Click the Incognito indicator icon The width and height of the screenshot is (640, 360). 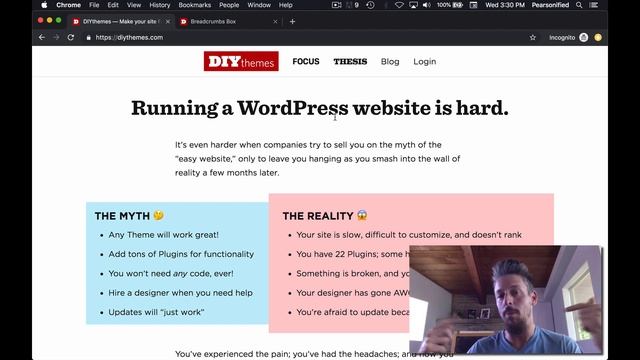584,37
